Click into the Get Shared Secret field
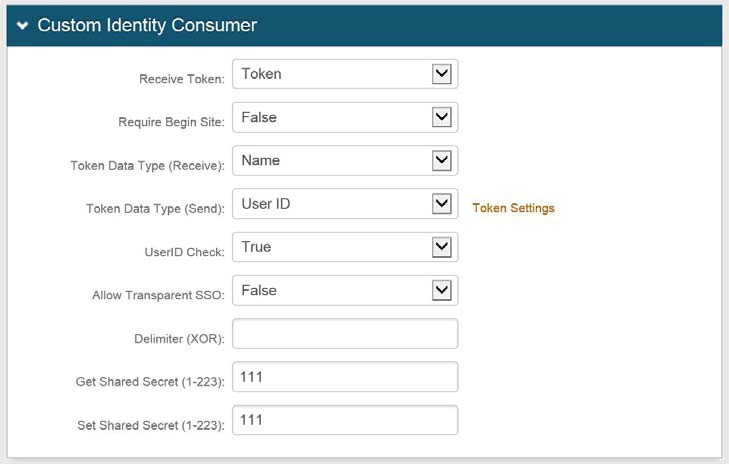Image resolution: width=729 pixels, height=464 pixels. (x=345, y=377)
